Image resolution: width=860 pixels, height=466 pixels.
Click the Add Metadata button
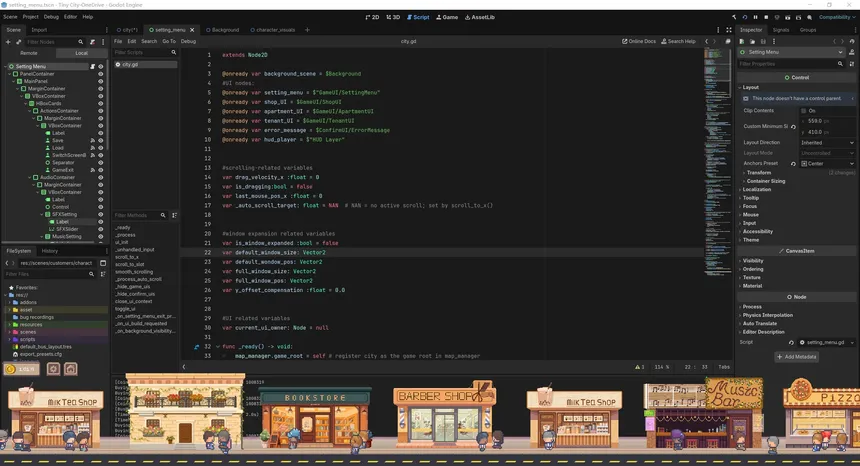(x=797, y=357)
